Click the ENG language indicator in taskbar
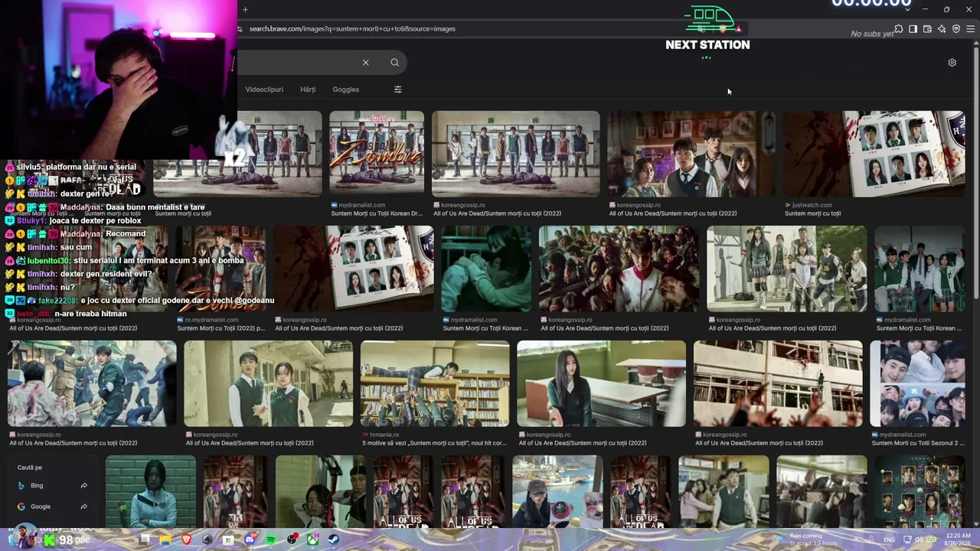980x551 pixels. click(x=889, y=540)
